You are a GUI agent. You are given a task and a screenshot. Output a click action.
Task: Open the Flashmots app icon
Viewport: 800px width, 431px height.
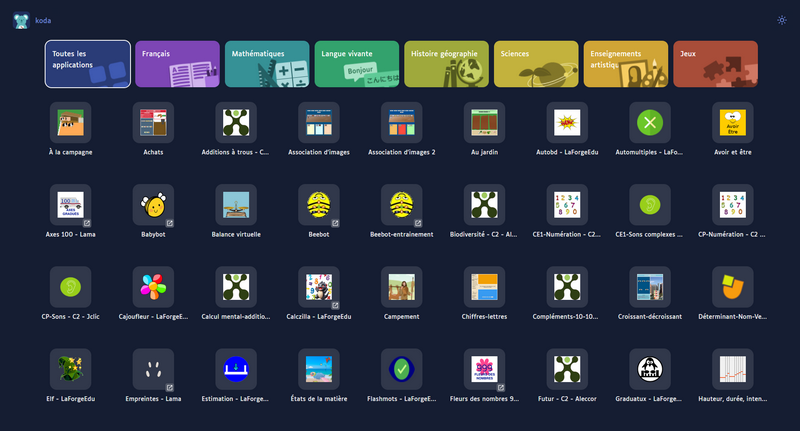[x=402, y=369]
